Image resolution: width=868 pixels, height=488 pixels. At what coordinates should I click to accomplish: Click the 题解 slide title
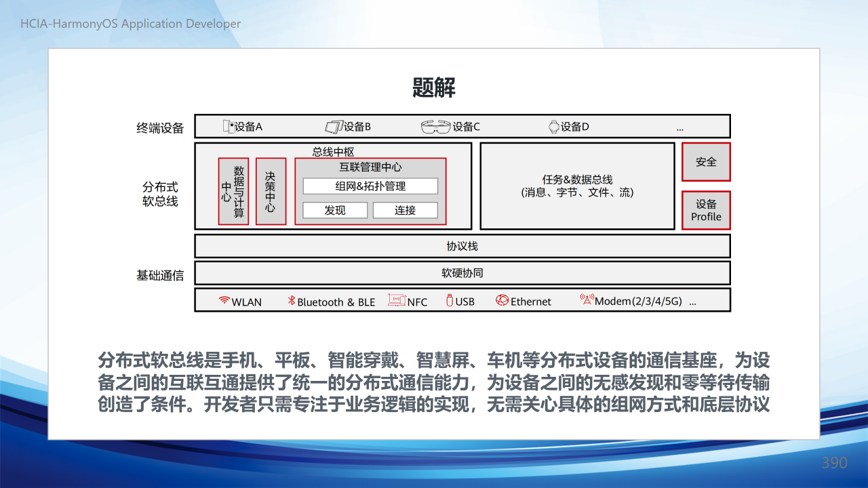pos(434,87)
